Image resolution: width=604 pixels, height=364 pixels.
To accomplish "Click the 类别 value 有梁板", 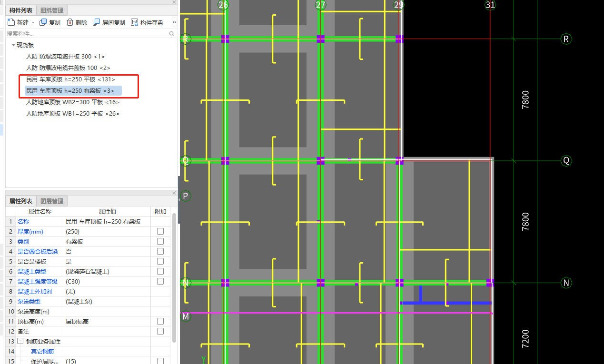I will tap(108, 241).
